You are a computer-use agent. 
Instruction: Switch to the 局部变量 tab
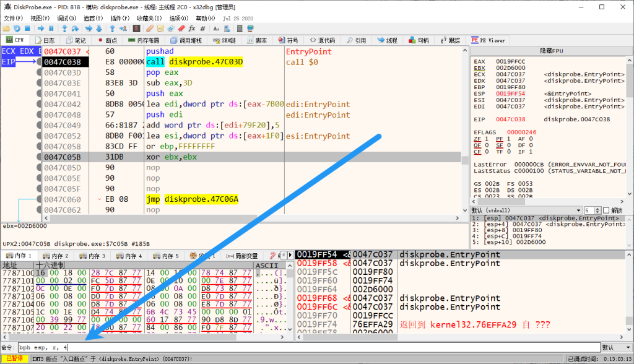[x=242, y=256]
